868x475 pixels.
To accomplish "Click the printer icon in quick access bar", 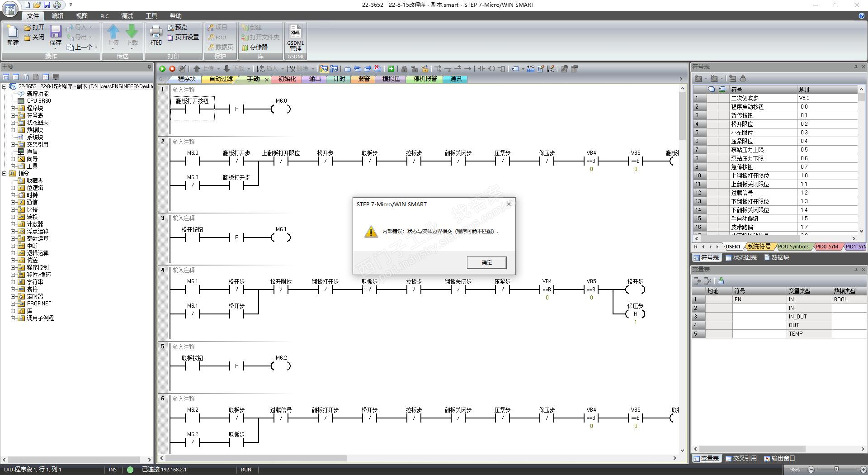I will coord(57,5).
